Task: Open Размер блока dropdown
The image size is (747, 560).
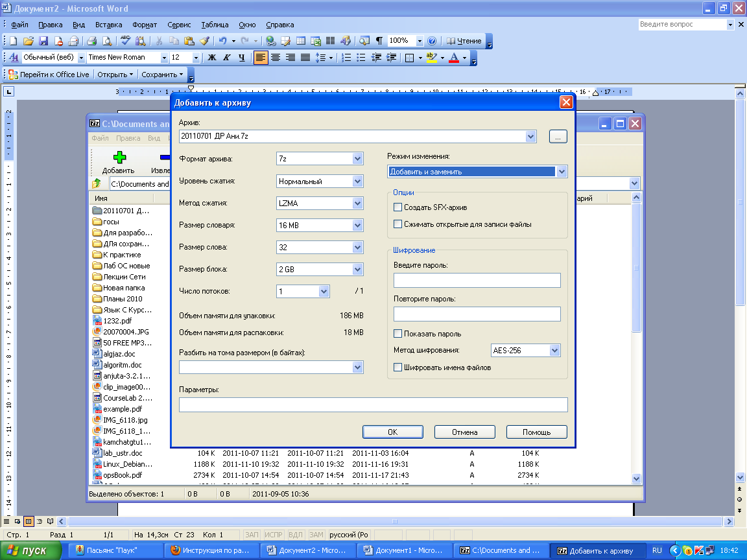Action: [358, 269]
